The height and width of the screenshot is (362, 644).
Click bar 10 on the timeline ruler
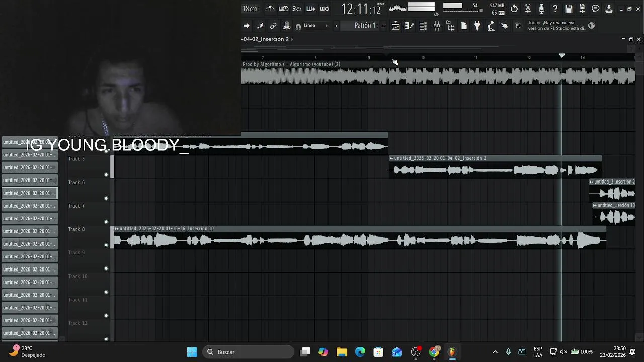pyautogui.click(x=423, y=57)
